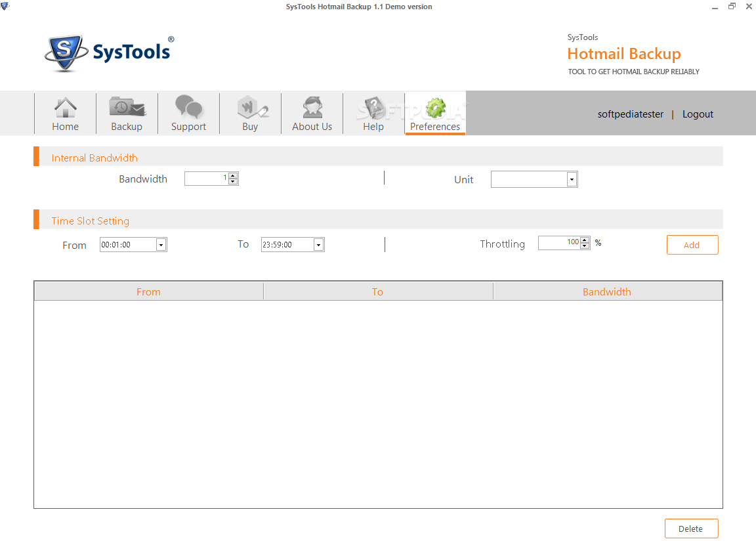Expand the Unit dropdown
This screenshot has height=541, width=756.
[x=572, y=179]
